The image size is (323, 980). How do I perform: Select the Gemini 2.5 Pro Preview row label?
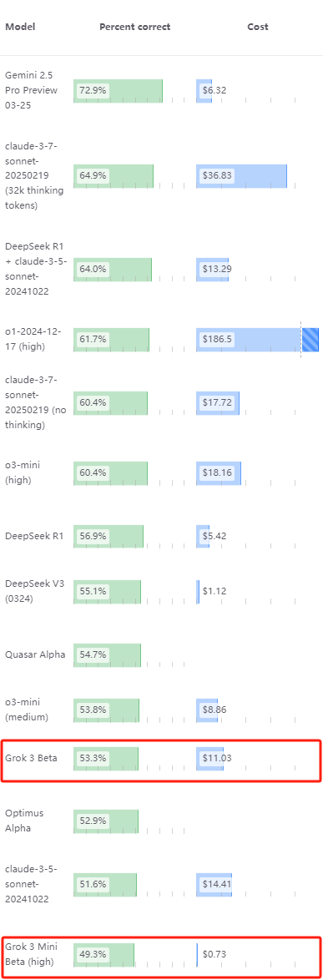pyautogui.click(x=31, y=90)
